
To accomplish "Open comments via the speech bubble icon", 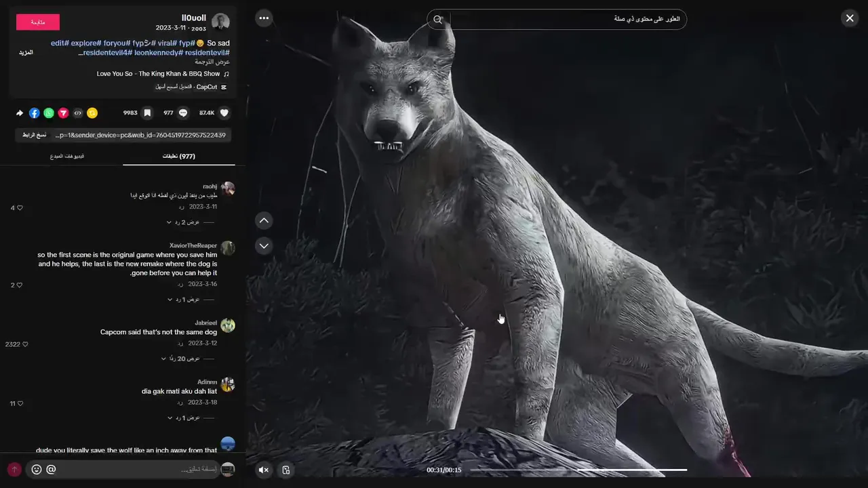I will coord(183,113).
